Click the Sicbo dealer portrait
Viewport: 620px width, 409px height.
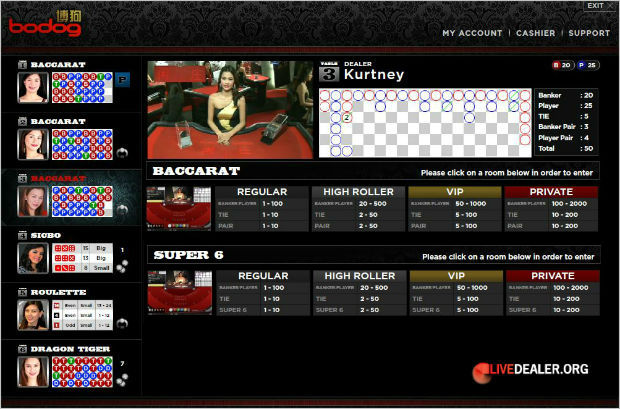33,258
